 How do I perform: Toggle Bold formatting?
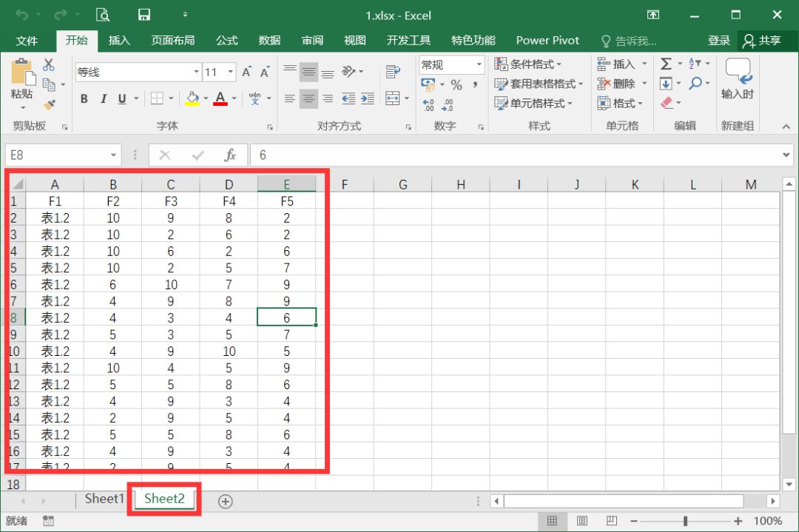tap(84, 99)
